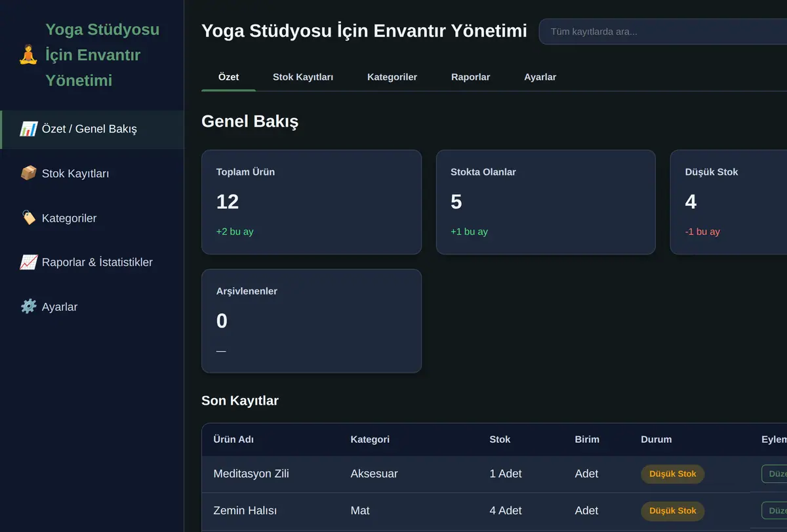Switch to the Kategoriler tab

[x=392, y=77]
